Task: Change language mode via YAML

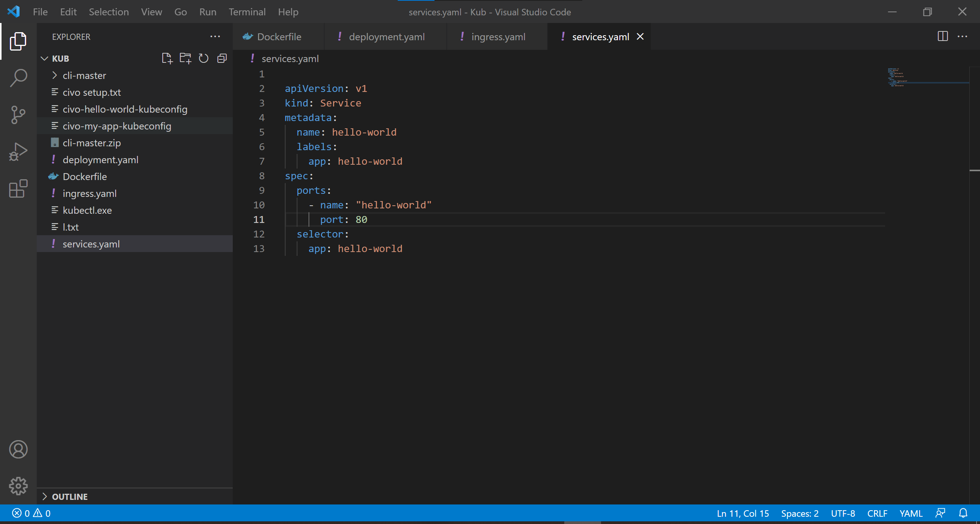Action: tap(911, 513)
